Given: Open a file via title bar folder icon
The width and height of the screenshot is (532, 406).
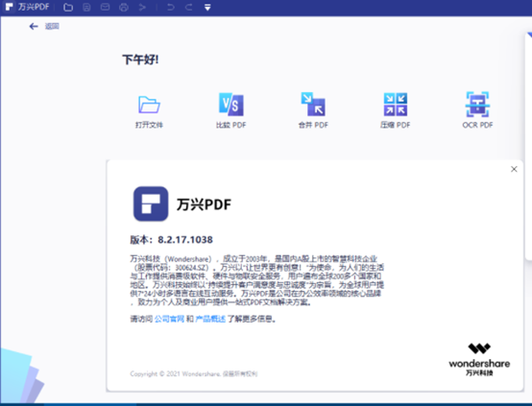Looking at the screenshot, I should (x=68, y=7).
